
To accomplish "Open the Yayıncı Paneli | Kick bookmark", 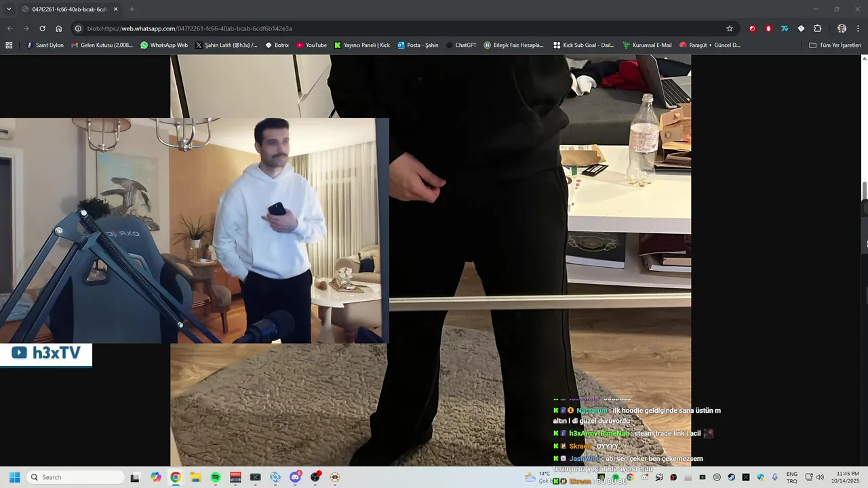I will pyautogui.click(x=362, y=45).
